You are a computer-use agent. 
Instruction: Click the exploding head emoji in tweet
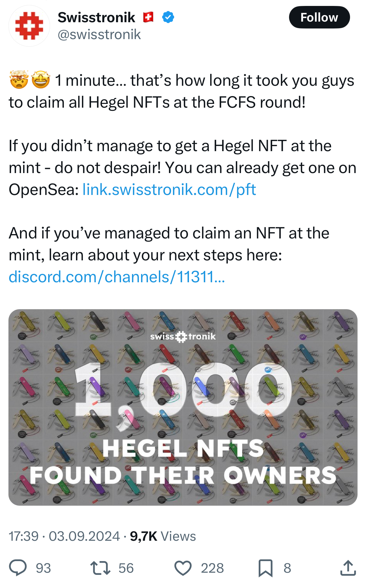(x=19, y=80)
